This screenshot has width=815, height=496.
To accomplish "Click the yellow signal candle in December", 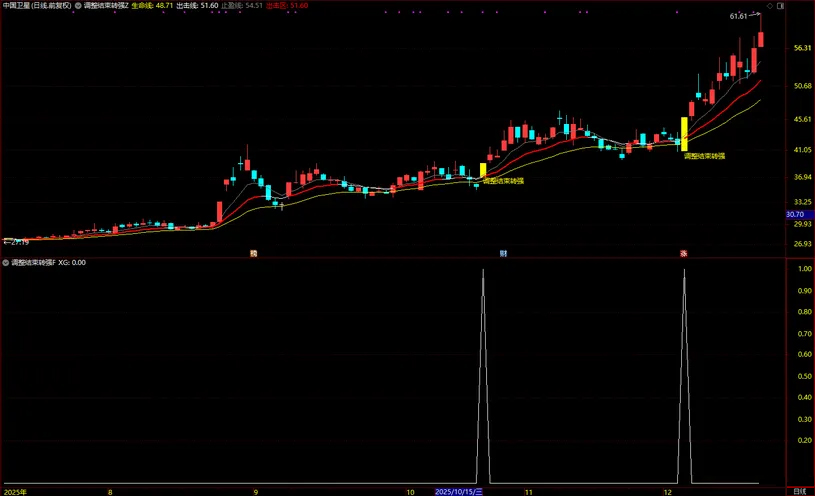I will pyautogui.click(x=684, y=134).
